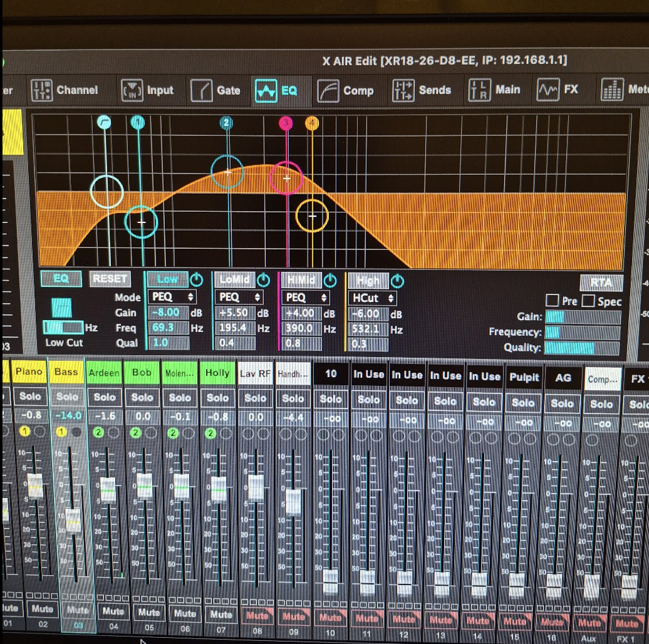Select the EQ tab waveform icon
The width and height of the screenshot is (649, 644).
pyautogui.click(x=266, y=91)
